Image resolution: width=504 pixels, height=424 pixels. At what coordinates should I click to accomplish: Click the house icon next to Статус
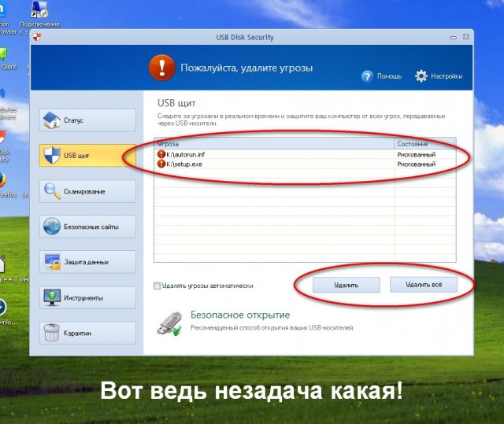point(51,120)
